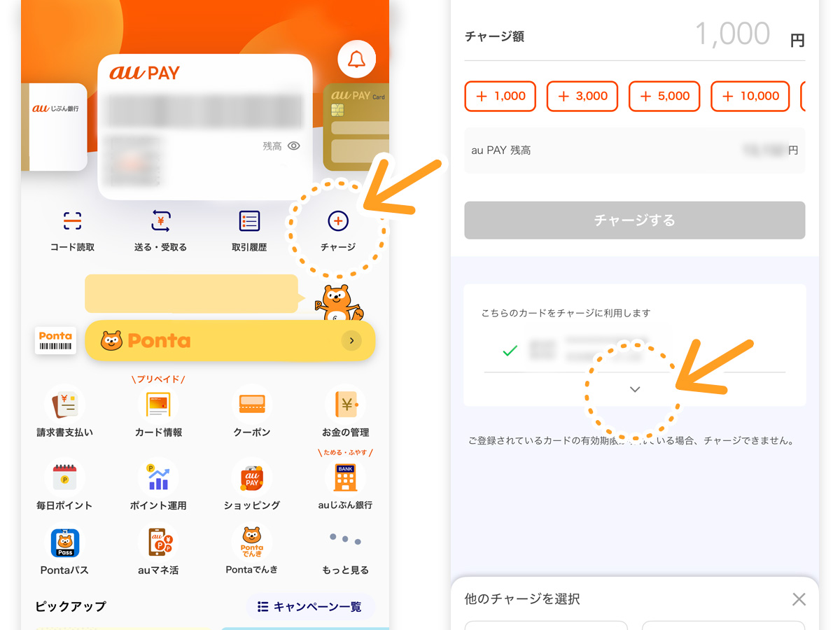Close 他のチャージを選択 sheet

(x=799, y=599)
